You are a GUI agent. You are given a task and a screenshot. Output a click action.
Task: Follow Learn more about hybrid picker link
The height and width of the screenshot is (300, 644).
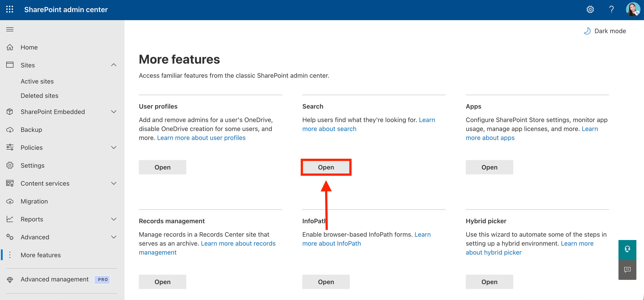[494, 253]
